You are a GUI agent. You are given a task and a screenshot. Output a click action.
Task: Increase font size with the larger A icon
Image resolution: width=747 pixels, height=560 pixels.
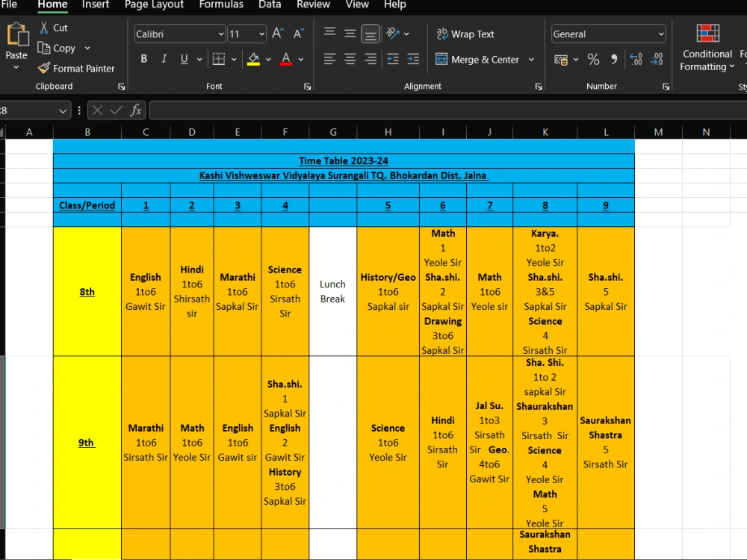click(x=278, y=34)
